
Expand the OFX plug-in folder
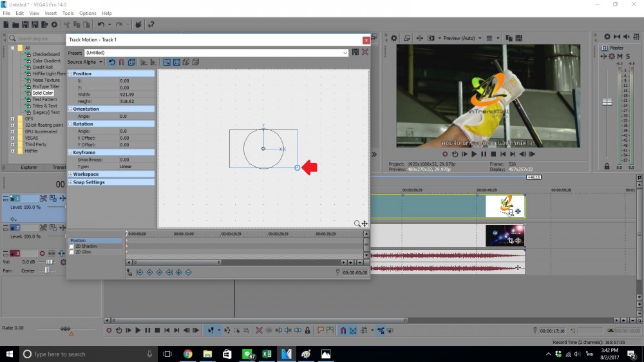coord(13,119)
